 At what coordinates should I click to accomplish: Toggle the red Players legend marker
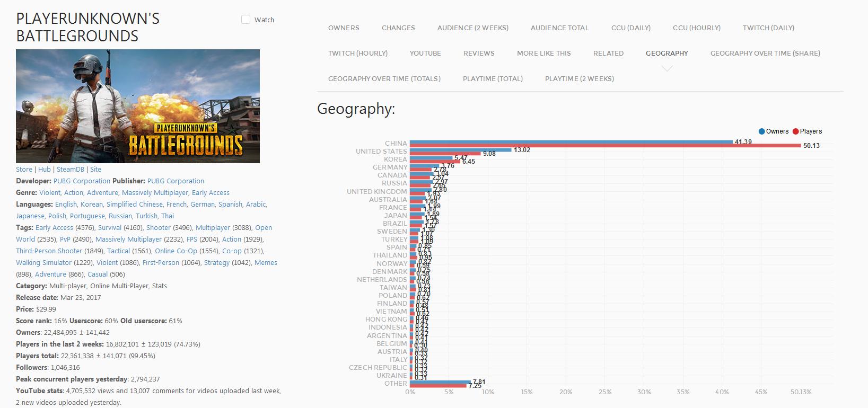point(795,131)
